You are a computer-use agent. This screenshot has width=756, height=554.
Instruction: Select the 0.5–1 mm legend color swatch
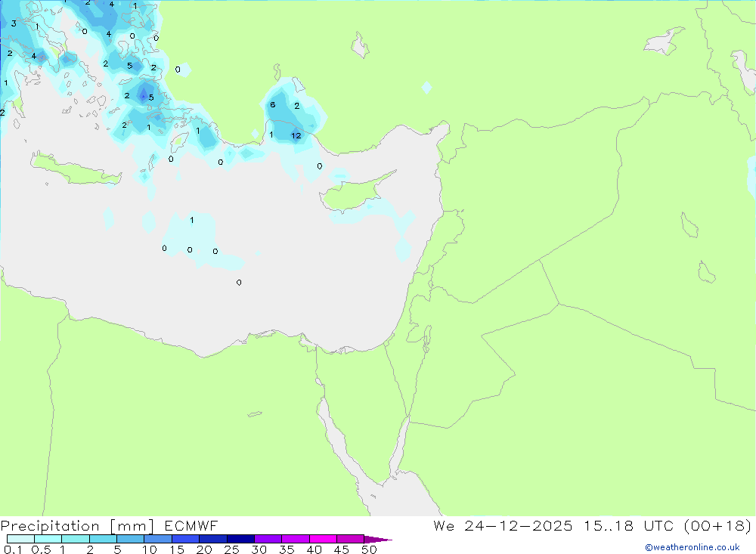[48, 539]
